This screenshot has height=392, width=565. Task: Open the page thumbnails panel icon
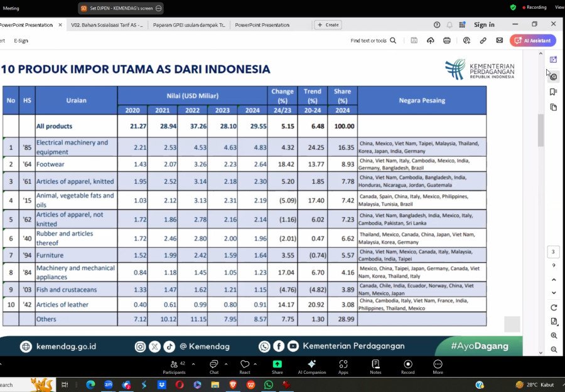point(554,107)
